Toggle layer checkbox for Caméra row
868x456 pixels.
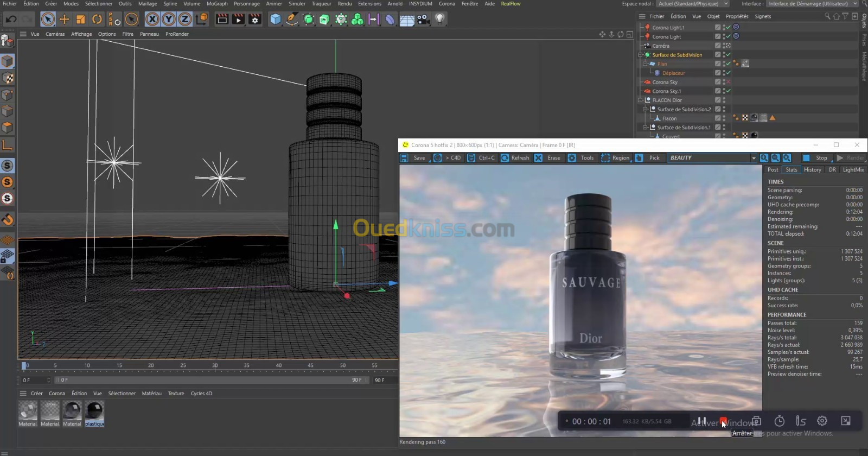718,46
